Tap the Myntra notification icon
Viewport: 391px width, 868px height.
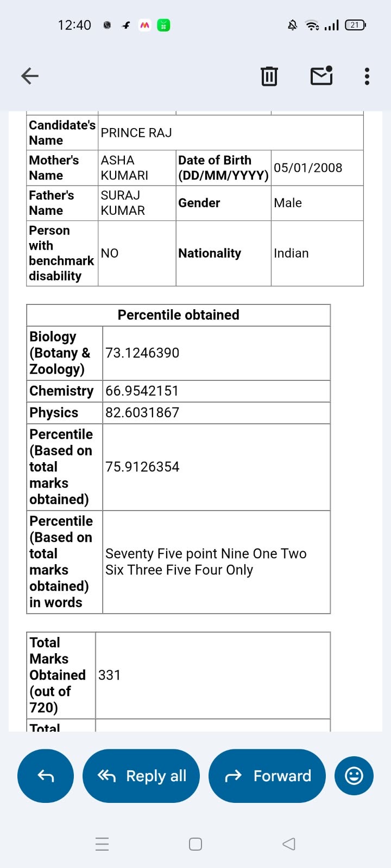(145, 25)
